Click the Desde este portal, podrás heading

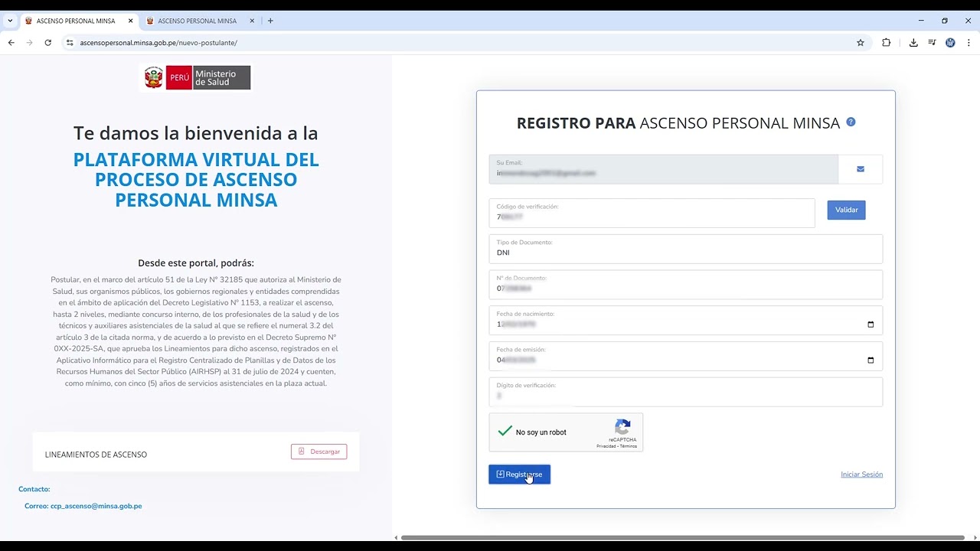pos(196,262)
